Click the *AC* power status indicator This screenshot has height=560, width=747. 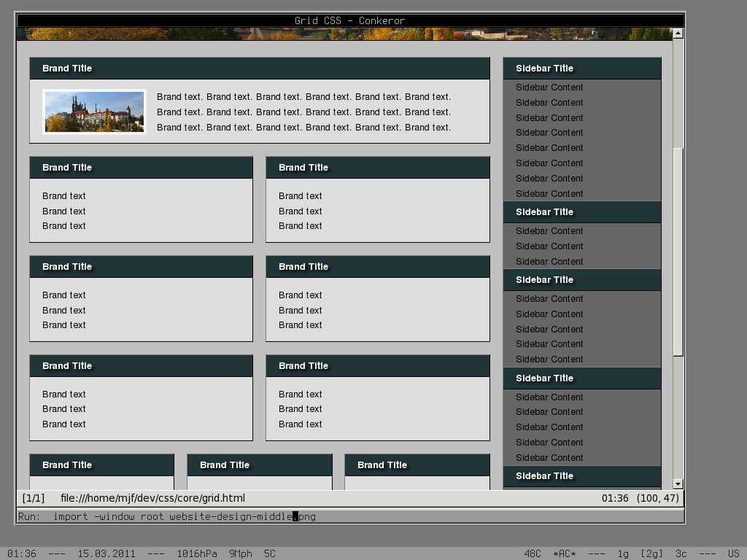[x=565, y=553]
